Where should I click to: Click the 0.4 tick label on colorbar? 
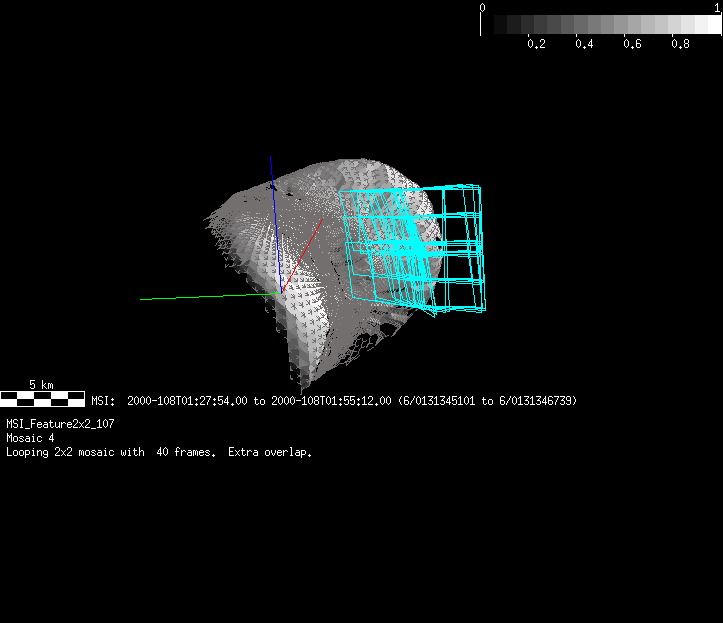pyautogui.click(x=584, y=44)
